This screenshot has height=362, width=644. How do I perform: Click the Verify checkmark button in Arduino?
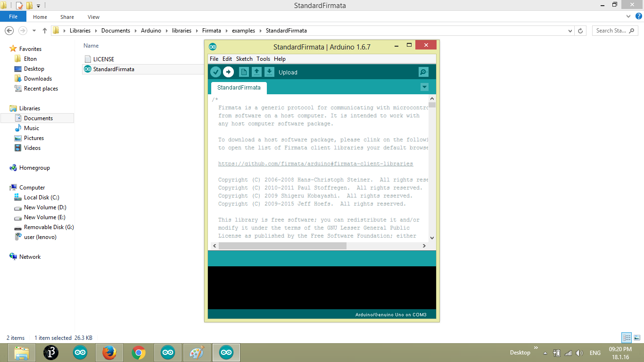point(215,72)
